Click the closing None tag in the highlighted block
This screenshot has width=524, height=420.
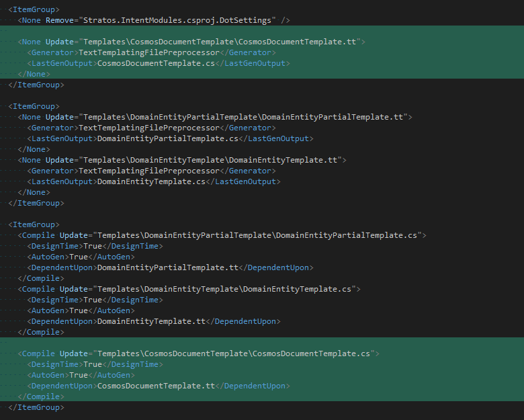pos(34,74)
